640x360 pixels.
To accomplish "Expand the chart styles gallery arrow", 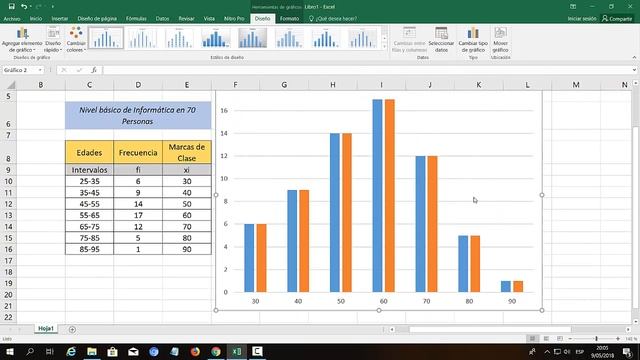I will pos(384,47).
